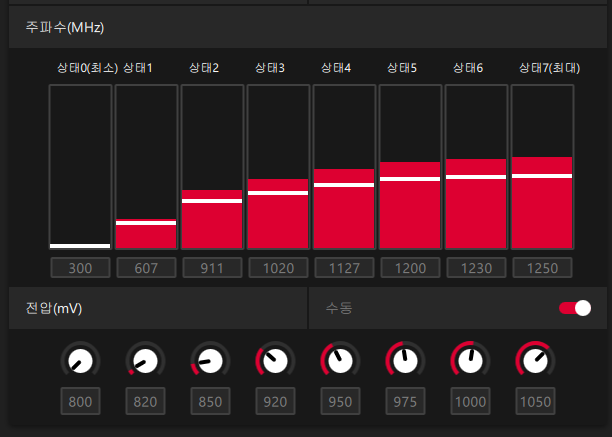Image resolution: width=612 pixels, height=437 pixels.
Task: Select the 975 mV voltage field
Action: [x=405, y=401]
